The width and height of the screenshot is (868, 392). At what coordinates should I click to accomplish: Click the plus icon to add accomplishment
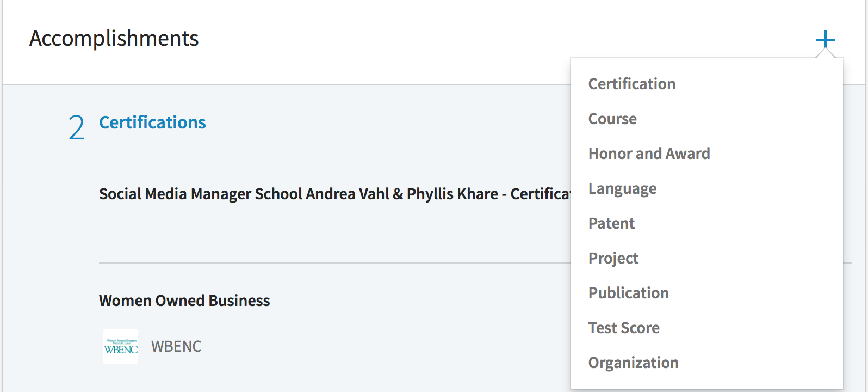(x=825, y=40)
